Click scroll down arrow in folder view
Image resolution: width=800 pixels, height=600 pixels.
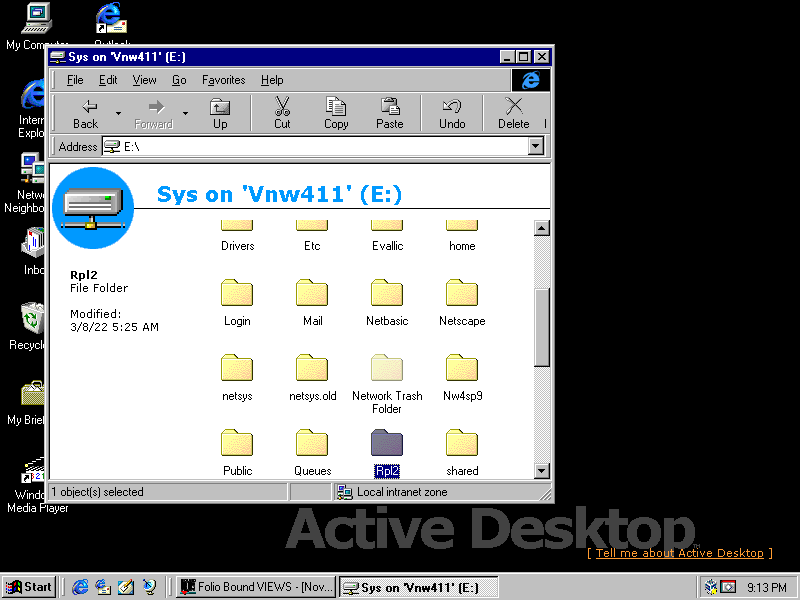tap(542, 470)
